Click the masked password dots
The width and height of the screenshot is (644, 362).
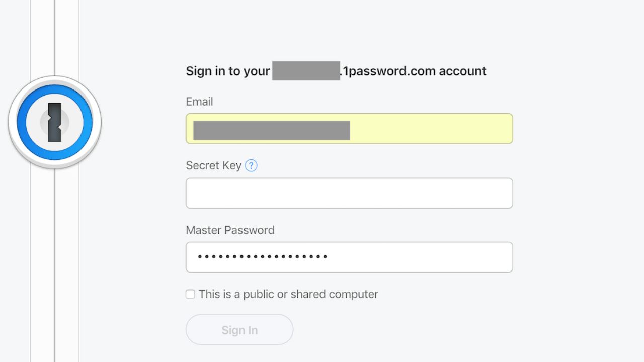click(262, 257)
